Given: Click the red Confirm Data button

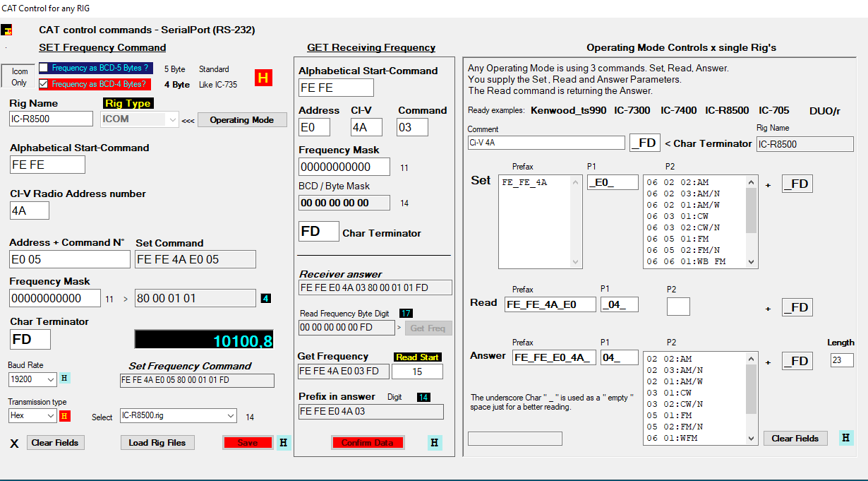Looking at the screenshot, I should [x=368, y=443].
